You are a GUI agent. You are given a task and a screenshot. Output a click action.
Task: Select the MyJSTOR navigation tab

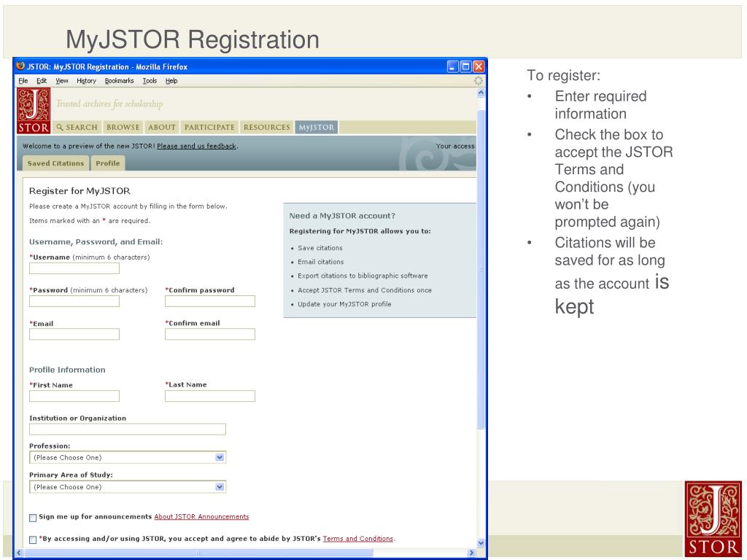click(317, 127)
